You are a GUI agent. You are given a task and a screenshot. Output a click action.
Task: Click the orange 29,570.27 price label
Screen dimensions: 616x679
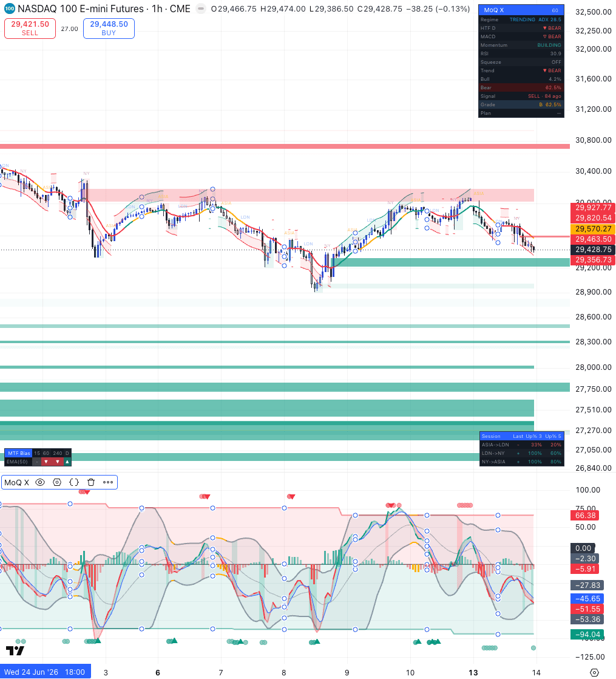(593, 228)
